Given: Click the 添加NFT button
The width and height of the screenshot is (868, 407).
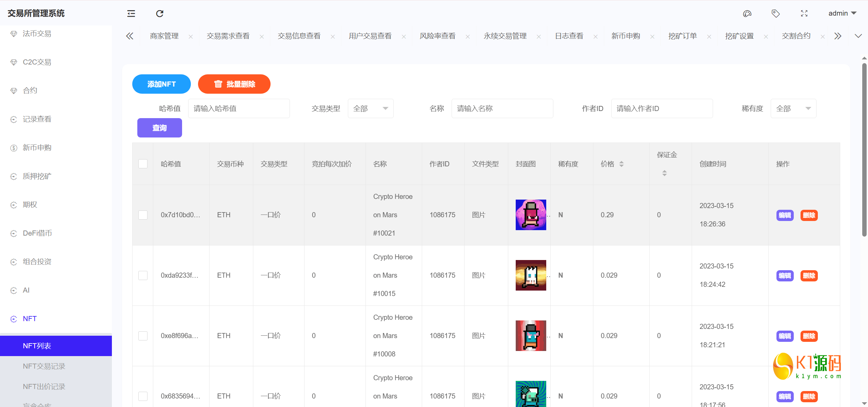Looking at the screenshot, I should click(x=161, y=84).
